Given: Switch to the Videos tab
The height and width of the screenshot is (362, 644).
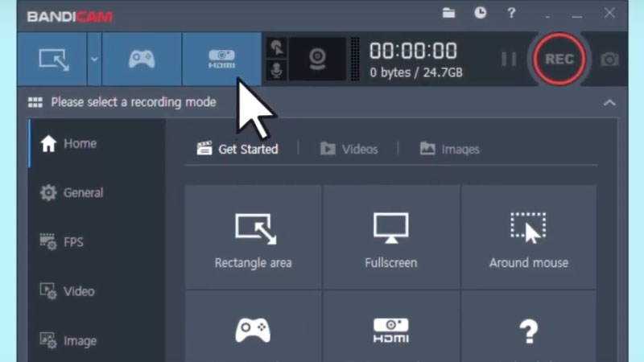Looking at the screenshot, I should click(x=349, y=149).
